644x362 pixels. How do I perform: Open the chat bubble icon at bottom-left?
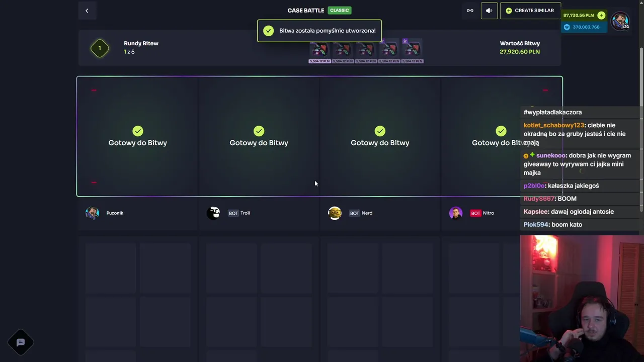[x=21, y=342]
